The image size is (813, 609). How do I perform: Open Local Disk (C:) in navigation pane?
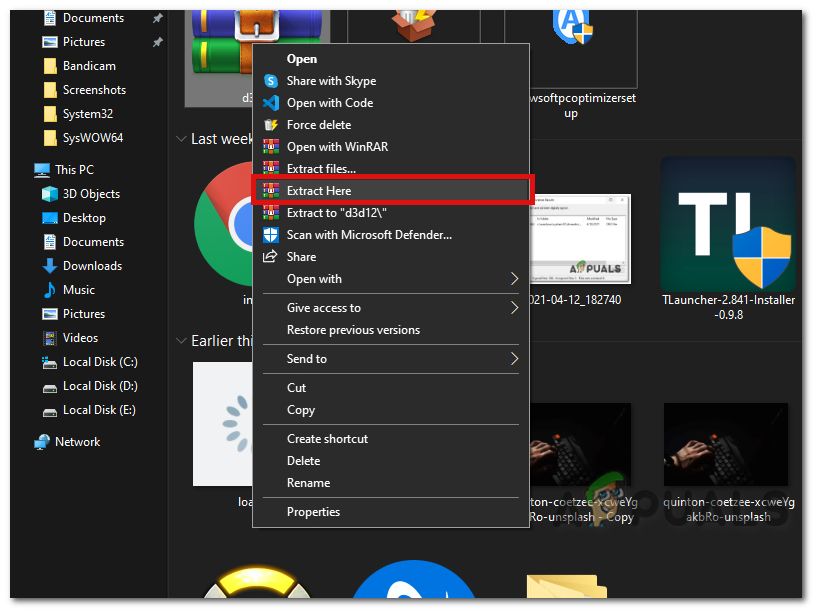[x=100, y=362]
